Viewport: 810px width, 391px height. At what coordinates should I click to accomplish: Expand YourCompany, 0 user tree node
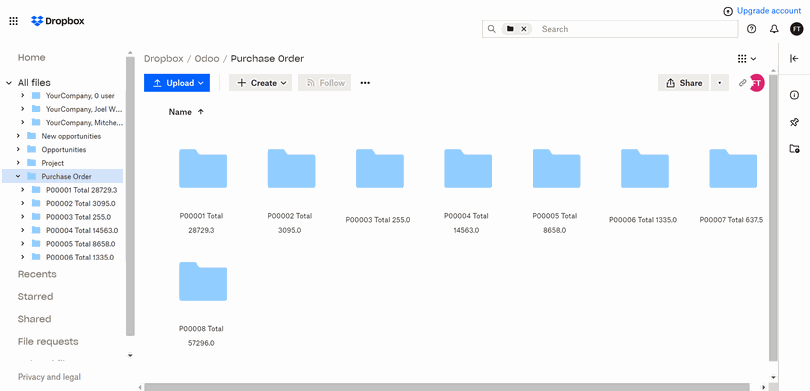click(23, 96)
